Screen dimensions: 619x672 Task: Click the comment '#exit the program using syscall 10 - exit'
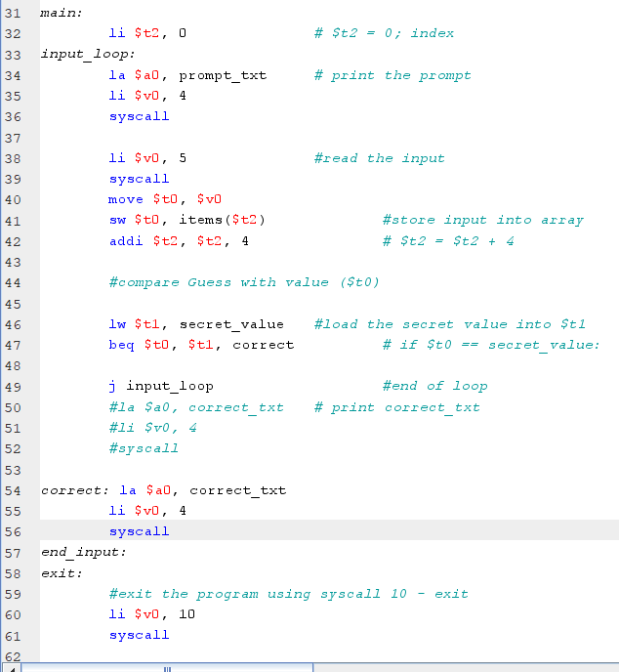289,594
